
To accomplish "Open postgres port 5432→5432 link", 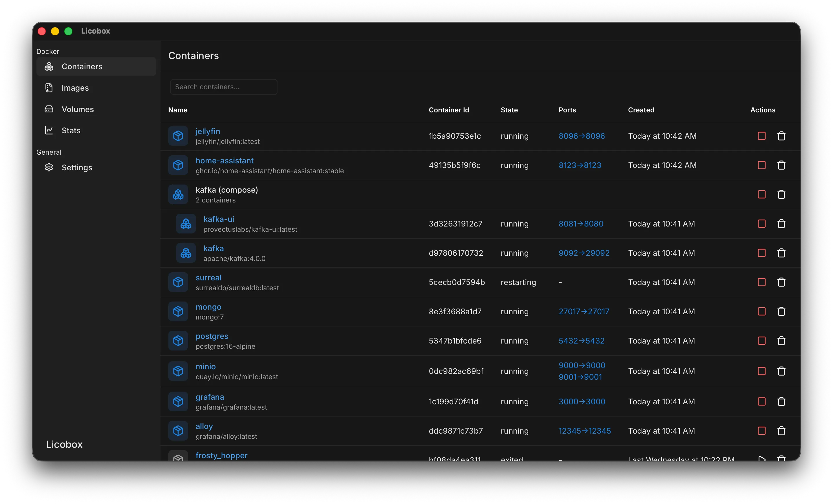I will tap(582, 341).
